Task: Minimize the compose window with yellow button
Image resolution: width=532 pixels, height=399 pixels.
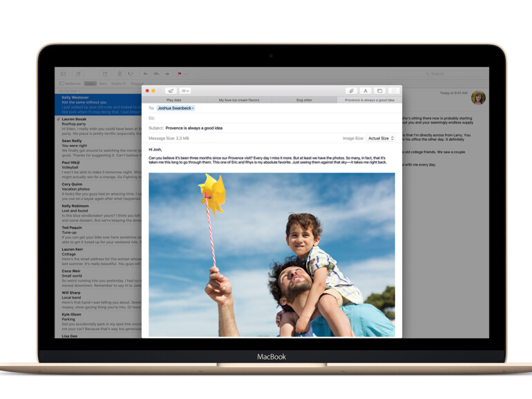Action: coord(153,91)
